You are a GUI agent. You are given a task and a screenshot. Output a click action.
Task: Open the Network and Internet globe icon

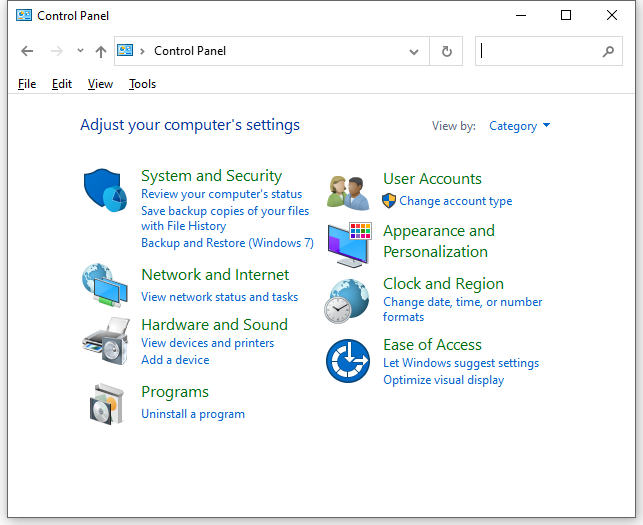pos(105,285)
